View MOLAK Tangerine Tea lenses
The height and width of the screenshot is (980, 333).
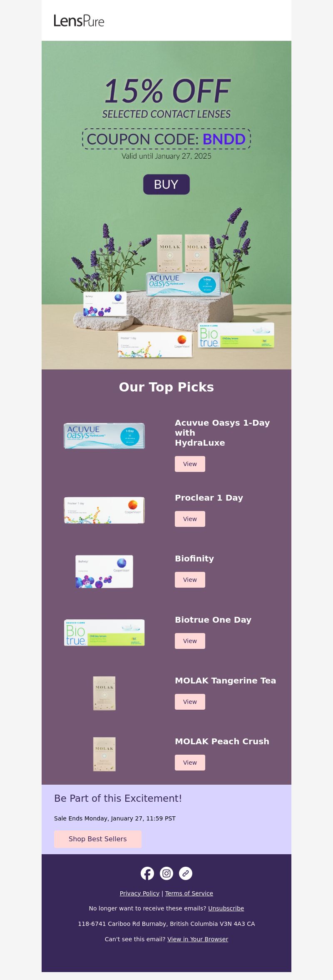coord(190,702)
